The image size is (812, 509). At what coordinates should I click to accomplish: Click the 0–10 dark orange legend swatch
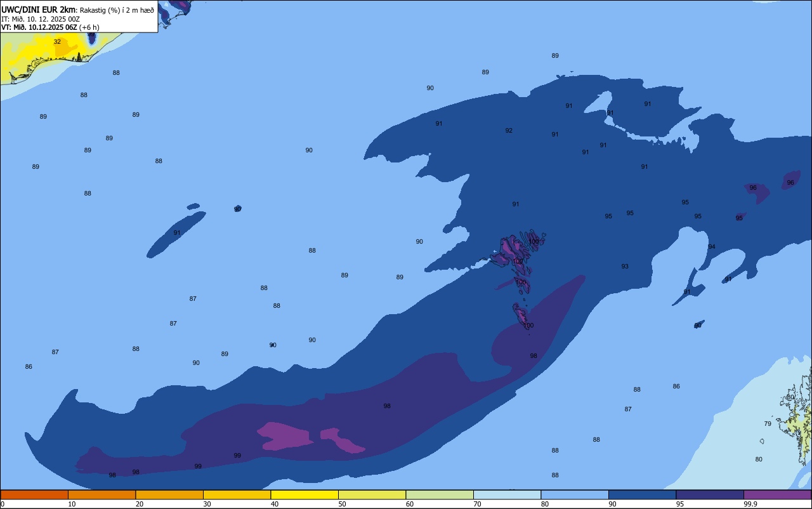34,494
